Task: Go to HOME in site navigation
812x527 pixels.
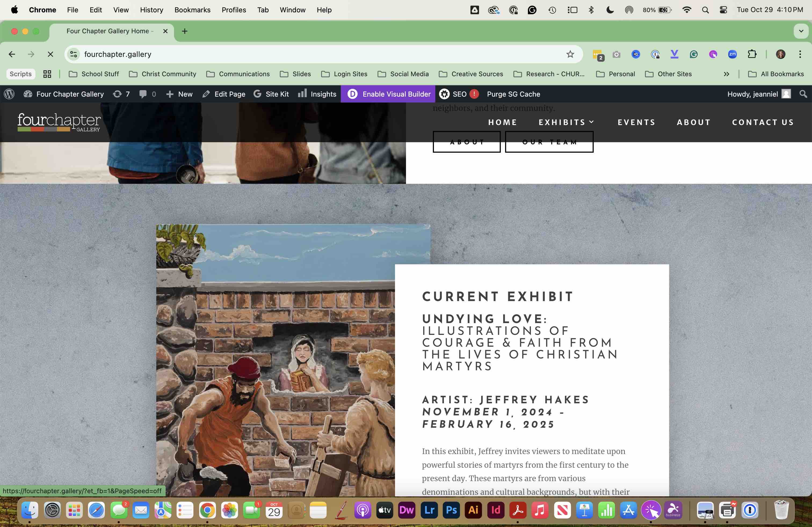Action: pyautogui.click(x=502, y=122)
